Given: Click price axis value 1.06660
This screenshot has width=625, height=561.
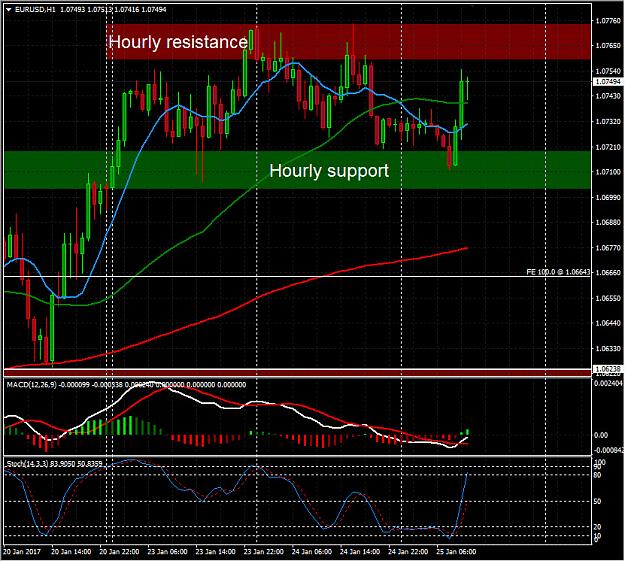Looking at the screenshot, I should 608,273.
